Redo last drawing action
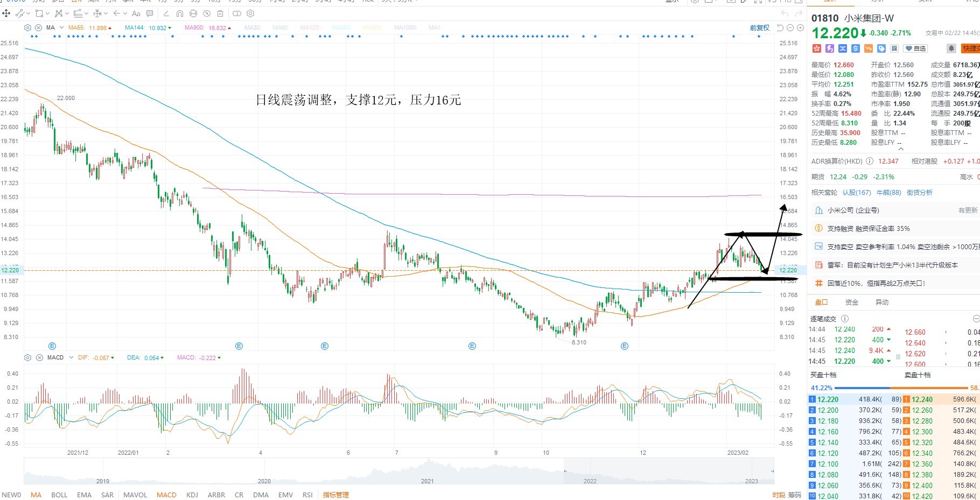Viewport: 980px width, 500px height. 799,13
